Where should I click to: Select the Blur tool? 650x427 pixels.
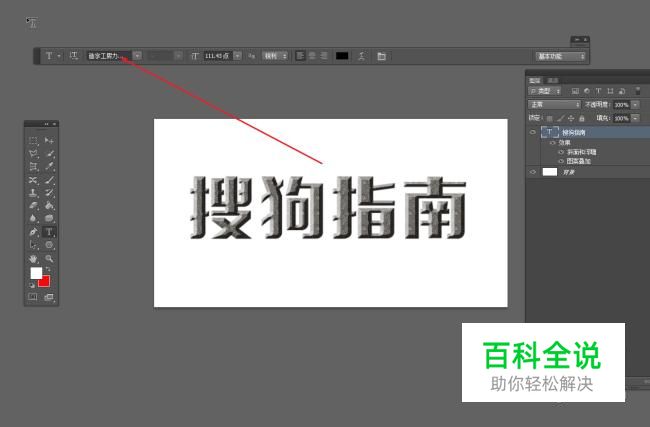(x=33, y=218)
